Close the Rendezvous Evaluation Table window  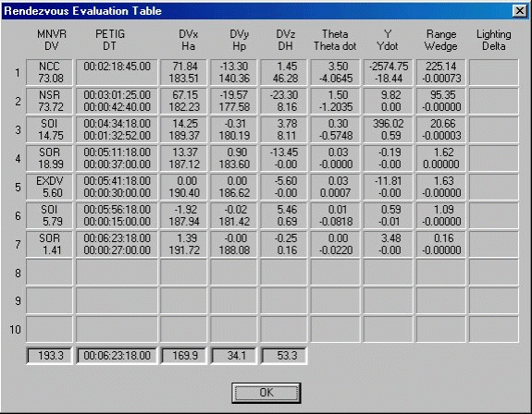point(520,11)
